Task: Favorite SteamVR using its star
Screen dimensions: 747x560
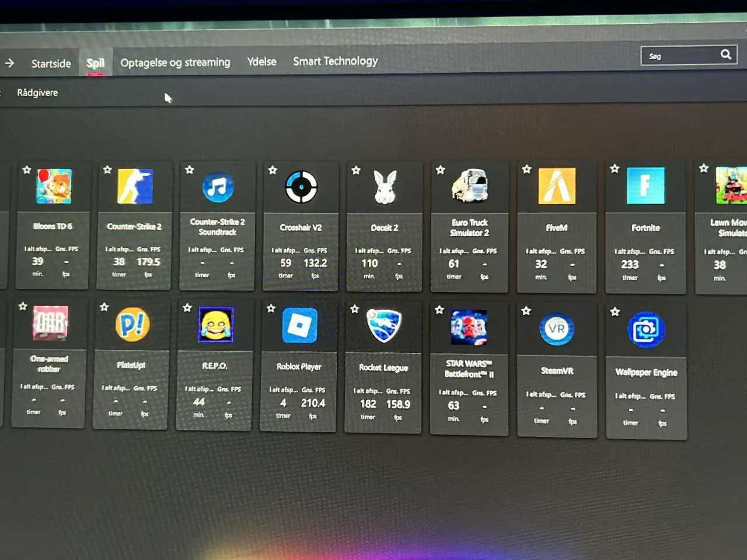Action: tap(526, 311)
